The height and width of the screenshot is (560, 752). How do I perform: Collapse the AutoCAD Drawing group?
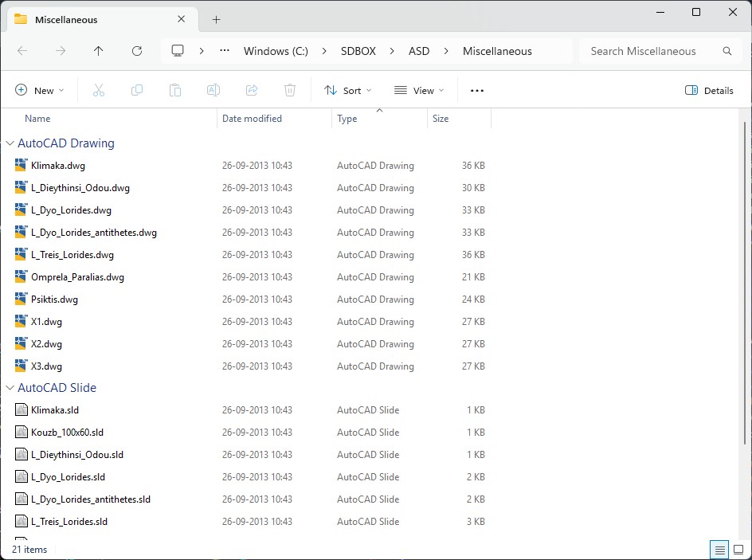tap(10, 143)
